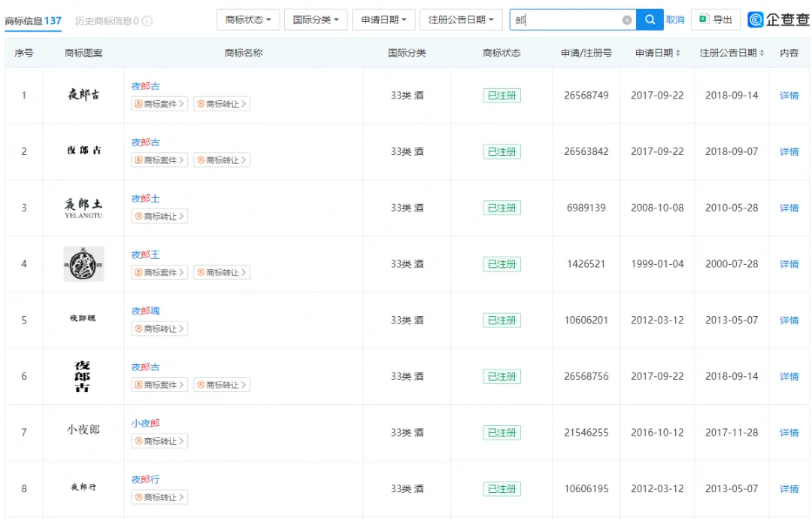Viewport: 812px width, 520px height.
Task: Click 商标转让 tag under 夜郎行
Action: pyautogui.click(x=159, y=497)
